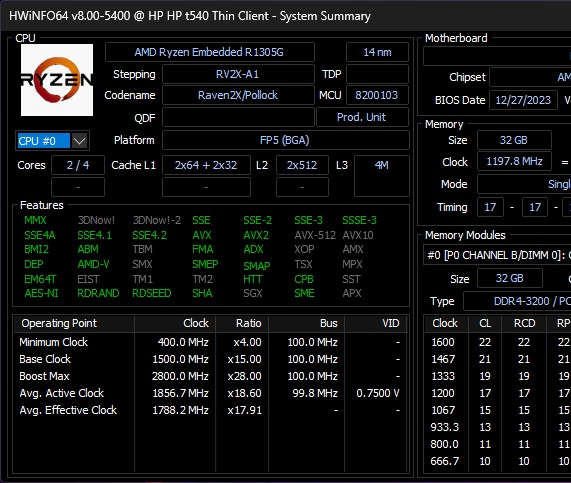
Task: Click the Raven2X/Pollock codename value
Action: [x=238, y=95]
